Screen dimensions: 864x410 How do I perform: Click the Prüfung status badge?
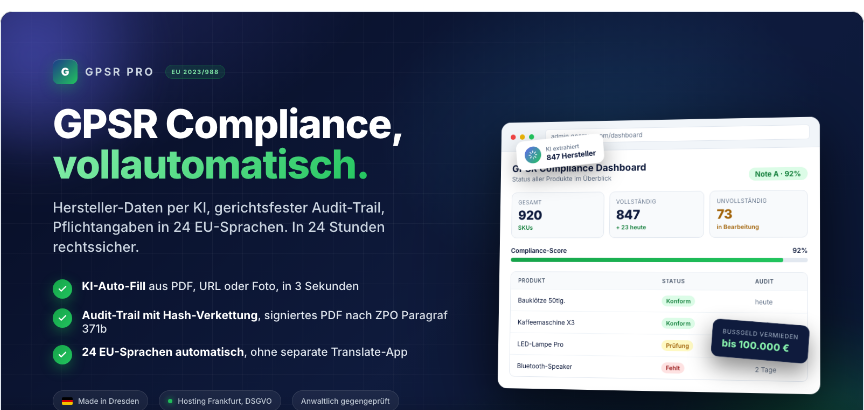pyautogui.click(x=677, y=346)
